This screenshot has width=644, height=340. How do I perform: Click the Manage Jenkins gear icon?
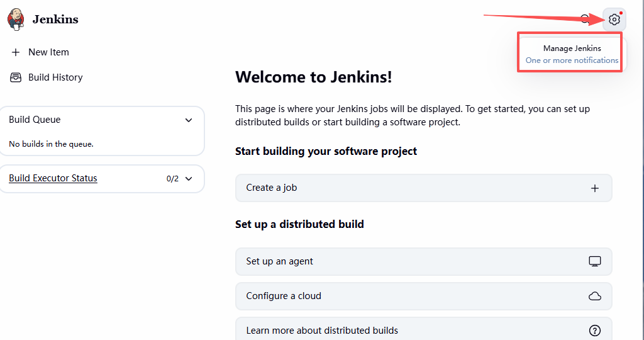tap(614, 20)
